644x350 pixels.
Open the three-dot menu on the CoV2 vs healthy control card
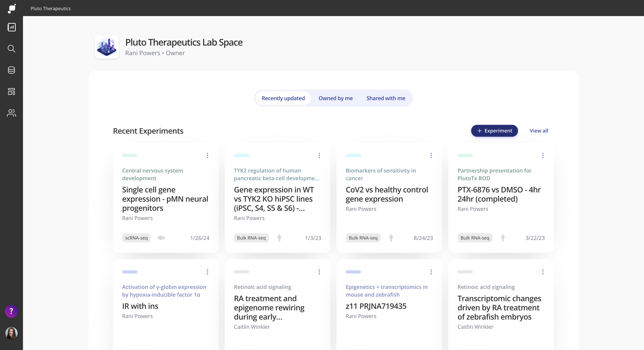(431, 155)
